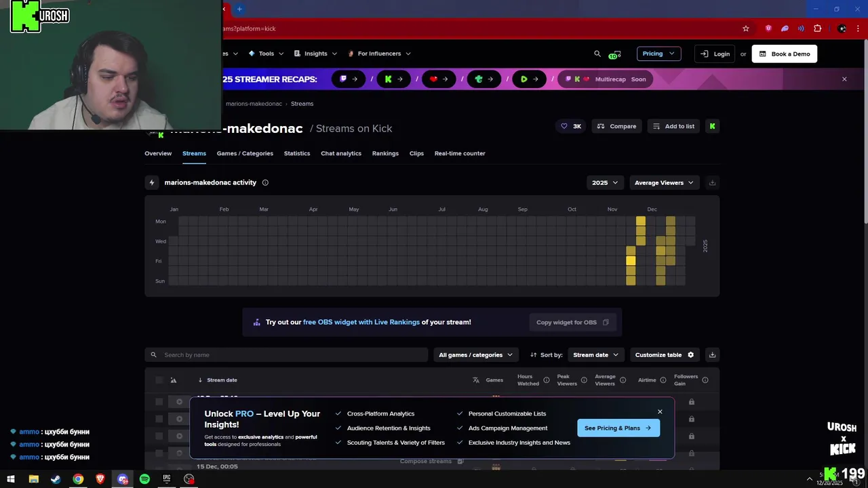Open the Stream date sort dropdown
Image resolution: width=868 pixels, height=488 pixels.
click(596, 354)
